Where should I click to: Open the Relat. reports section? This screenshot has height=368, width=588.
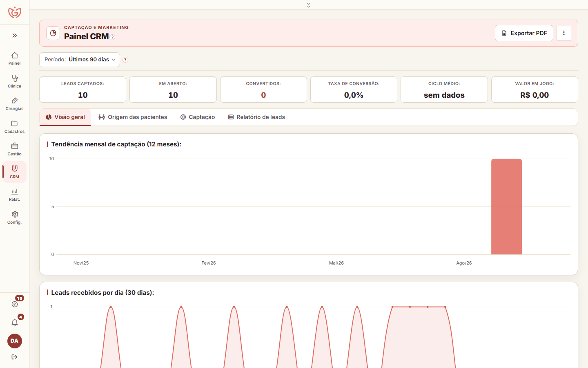[15, 195]
